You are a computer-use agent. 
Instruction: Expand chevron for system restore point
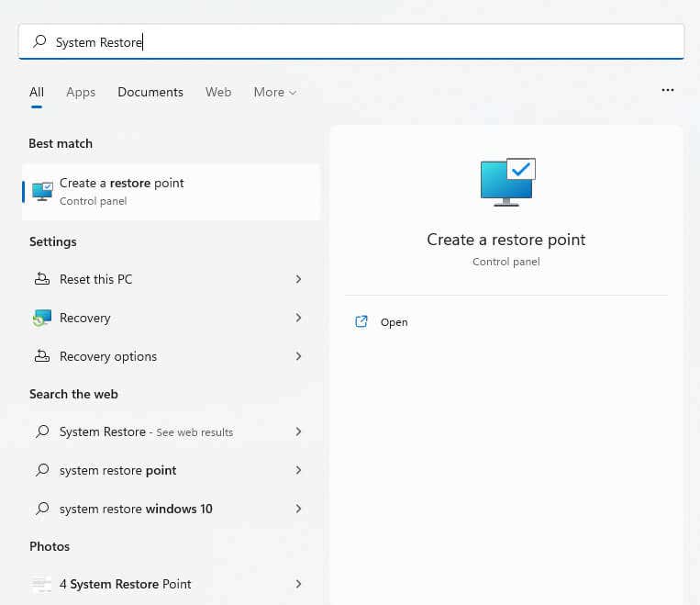click(x=299, y=470)
